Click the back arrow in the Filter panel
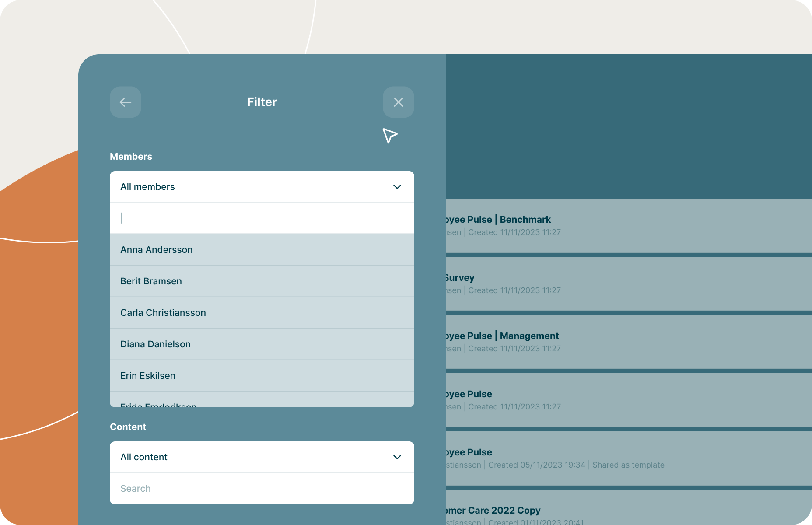 tap(126, 102)
